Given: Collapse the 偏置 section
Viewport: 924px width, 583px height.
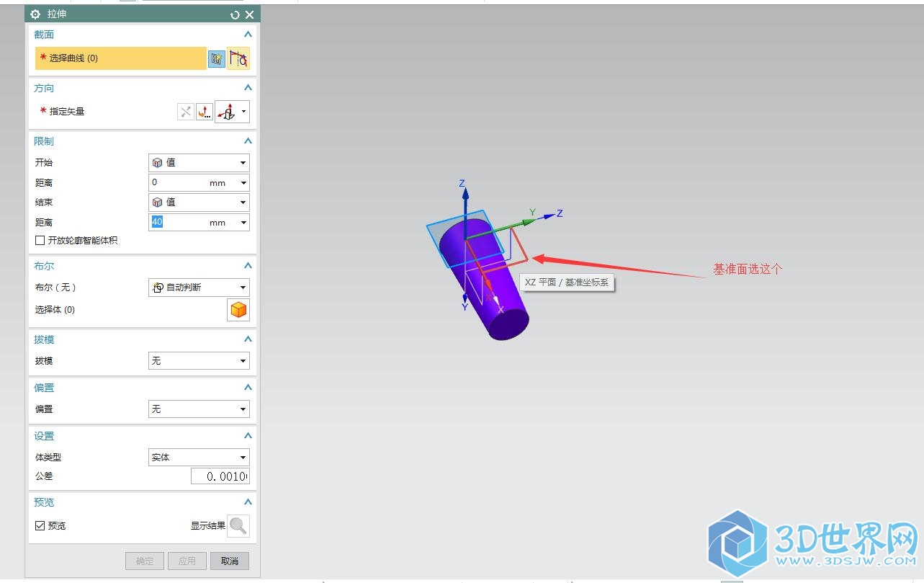Looking at the screenshot, I should pos(248,388).
